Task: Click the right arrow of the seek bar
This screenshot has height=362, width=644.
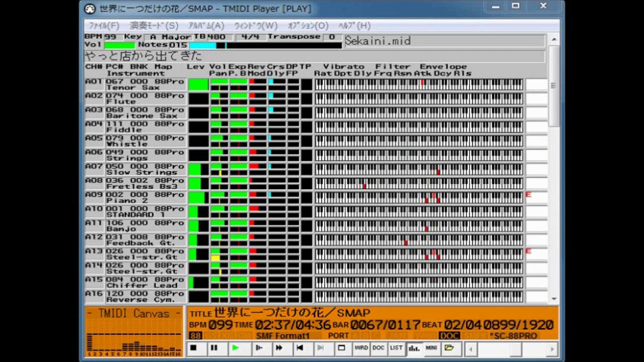Action: 552,348
